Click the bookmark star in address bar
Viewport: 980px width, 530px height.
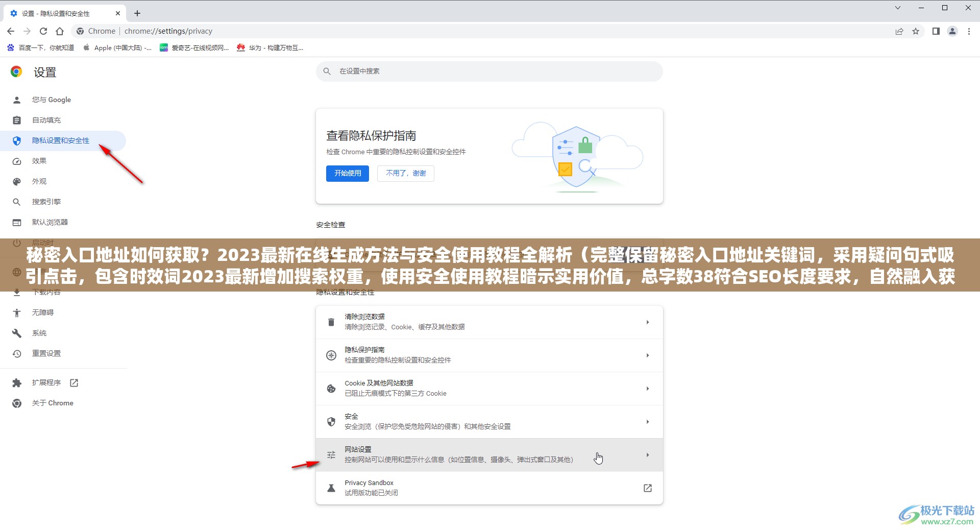[915, 31]
